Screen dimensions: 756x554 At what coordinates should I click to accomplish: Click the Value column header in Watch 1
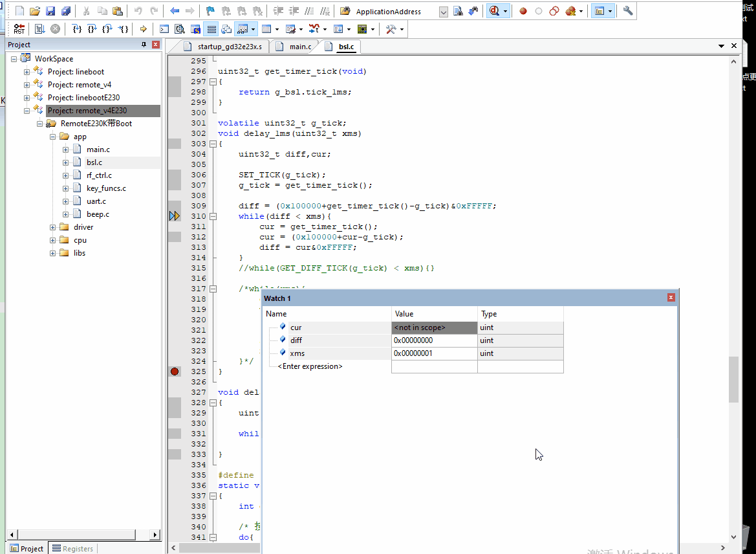tap(435, 314)
